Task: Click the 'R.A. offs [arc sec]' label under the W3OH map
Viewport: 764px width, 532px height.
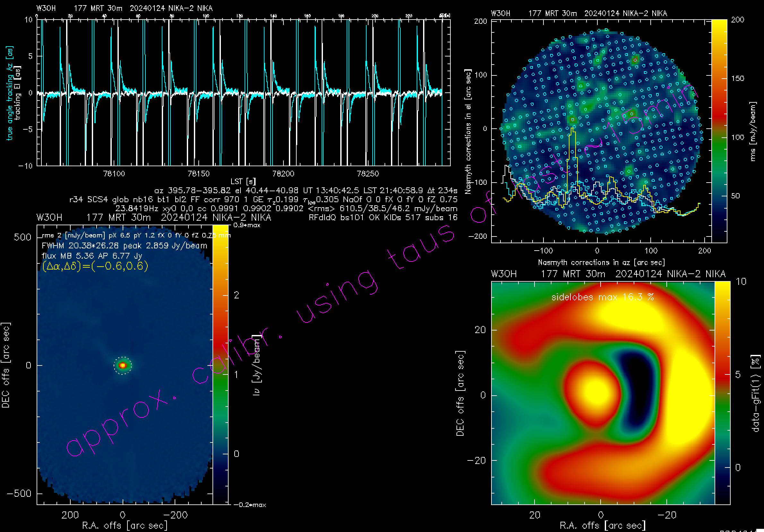Action: 125,525
